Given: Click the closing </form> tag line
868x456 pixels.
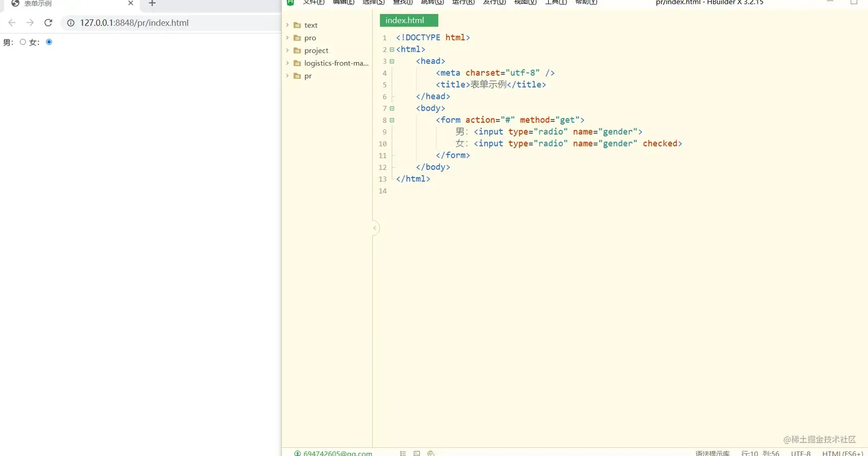Looking at the screenshot, I should [453, 155].
